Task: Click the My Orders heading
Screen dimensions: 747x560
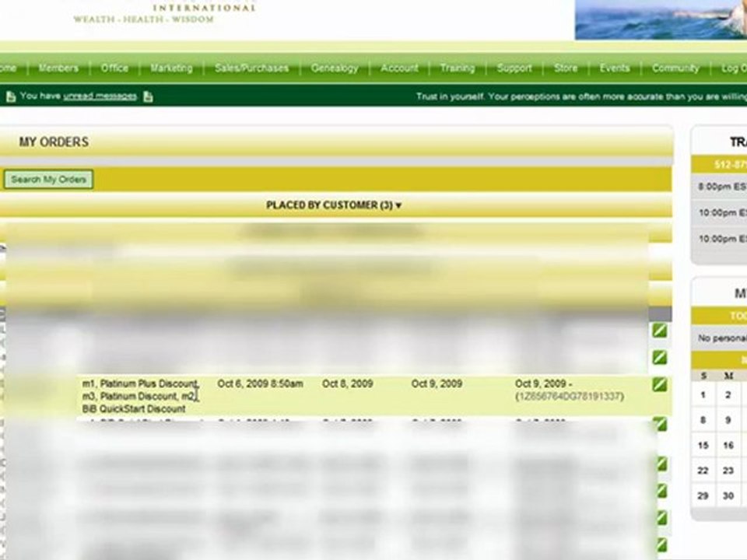Action: tap(54, 142)
